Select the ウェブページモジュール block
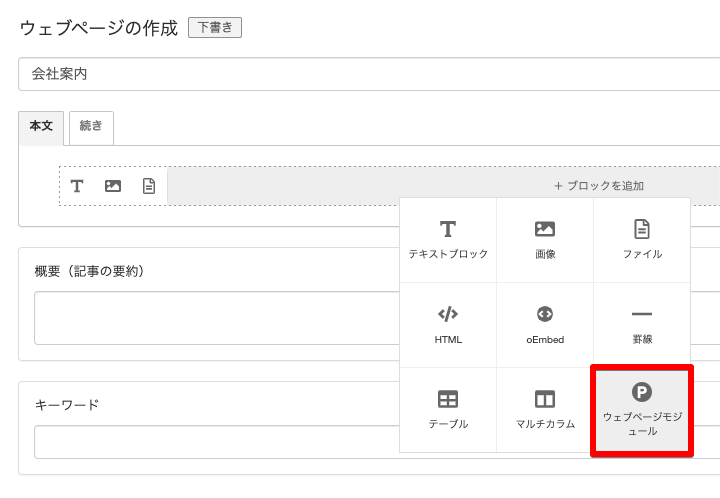720x498 pixels. coord(642,409)
